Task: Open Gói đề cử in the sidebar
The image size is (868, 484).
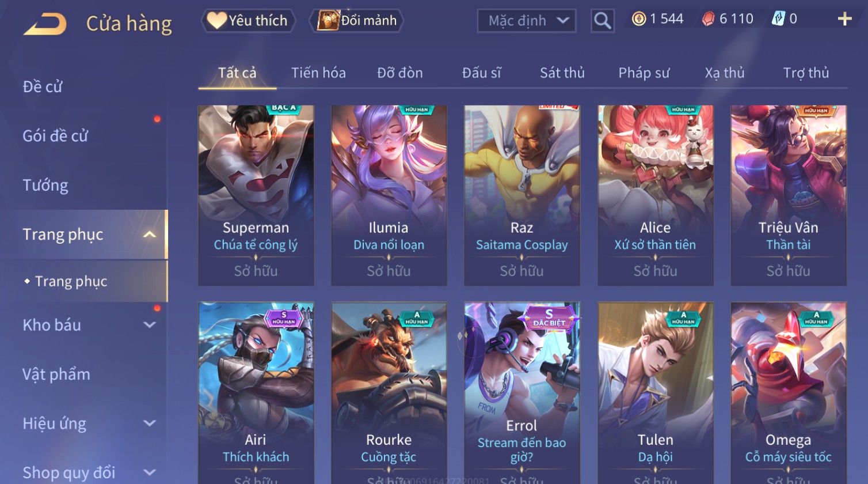Action: click(55, 136)
